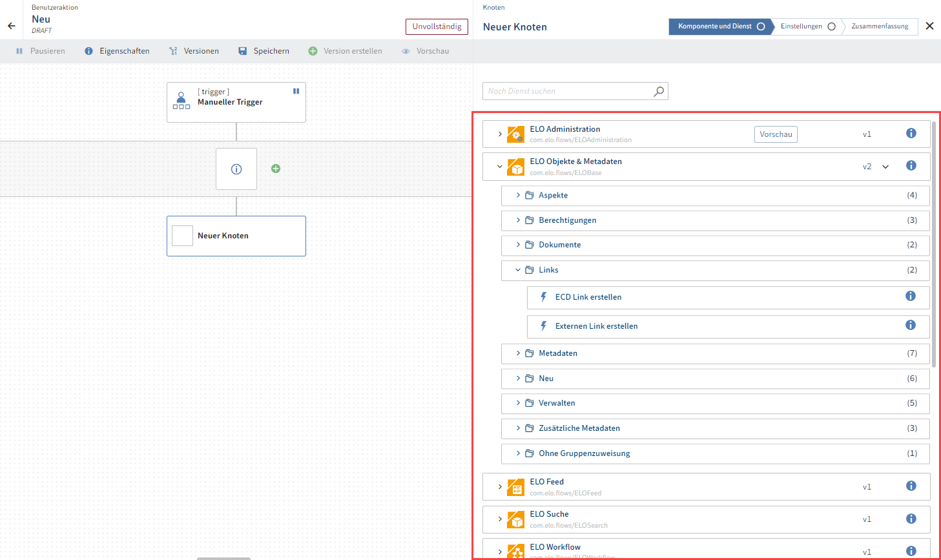941x560 pixels.
Task: Click the Unvollständig status button
Action: pos(437,26)
